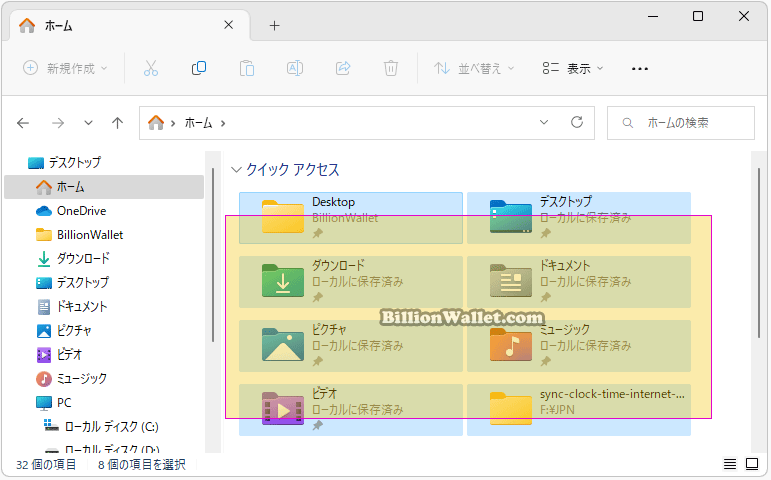Screen dimensions: 771x480
Task: Click the Copy icon in toolbar
Action: coord(199,68)
